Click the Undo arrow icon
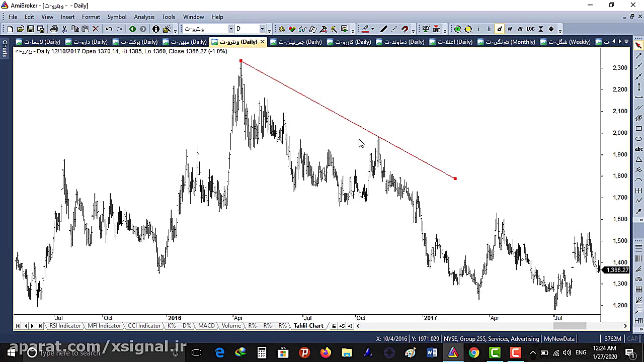This screenshot has width=644, height=362. pyautogui.click(x=109, y=29)
